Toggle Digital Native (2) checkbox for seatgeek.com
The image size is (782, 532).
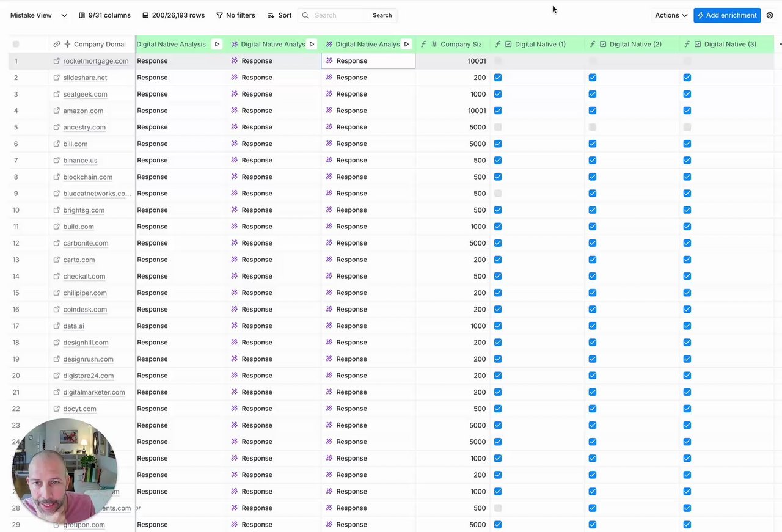click(x=593, y=94)
